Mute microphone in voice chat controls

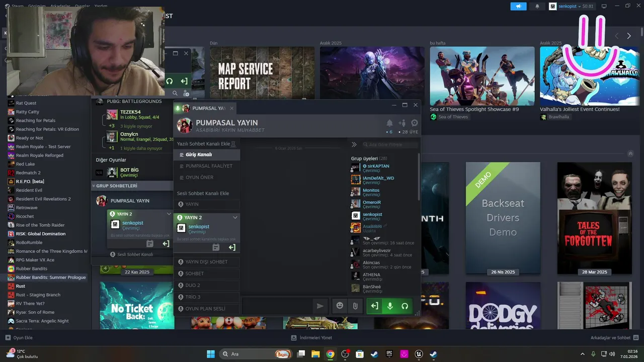(x=389, y=306)
